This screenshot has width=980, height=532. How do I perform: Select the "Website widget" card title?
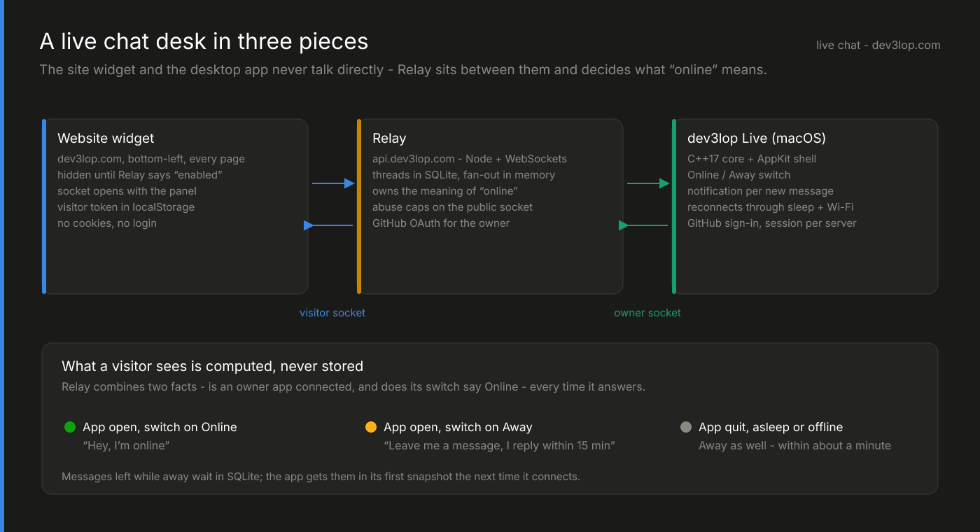pos(106,139)
